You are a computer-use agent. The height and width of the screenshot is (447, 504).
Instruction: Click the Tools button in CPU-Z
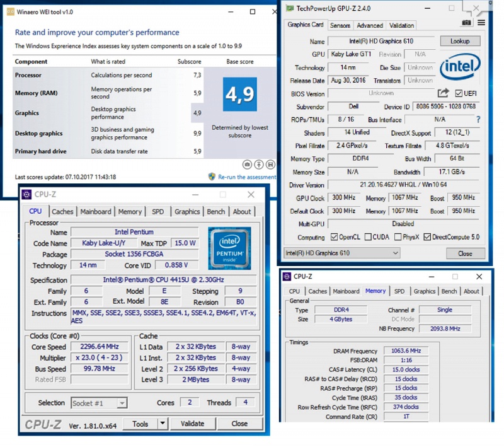coord(140,424)
